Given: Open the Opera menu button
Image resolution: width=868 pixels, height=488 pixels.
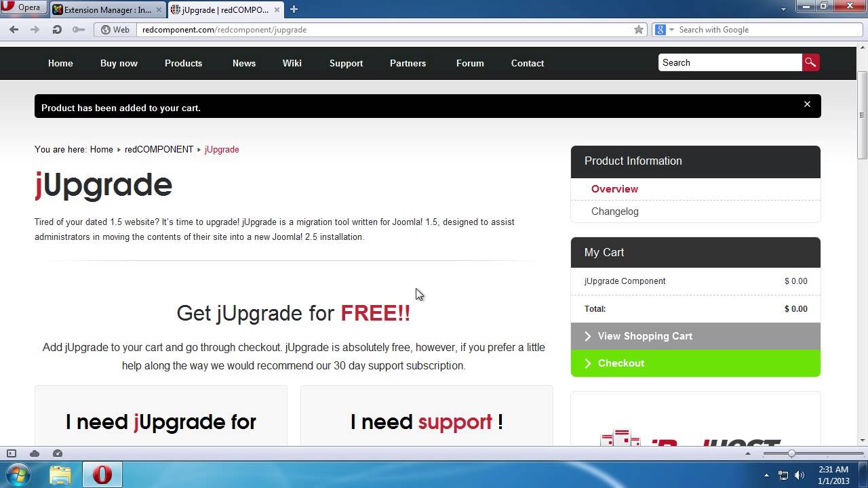Looking at the screenshot, I should click(24, 7).
